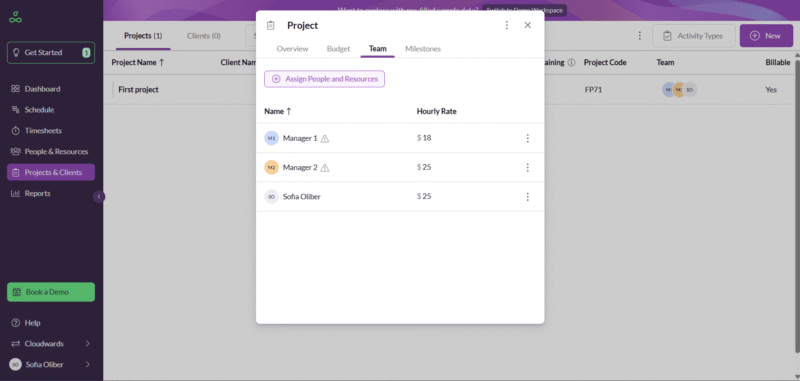
Task: Sort the table by Project Name header
Action: pyautogui.click(x=138, y=62)
